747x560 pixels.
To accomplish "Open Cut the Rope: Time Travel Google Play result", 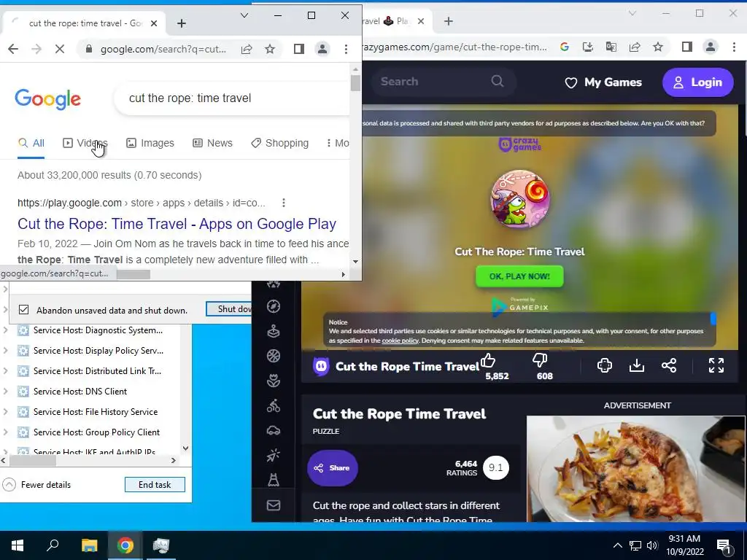I will (177, 224).
